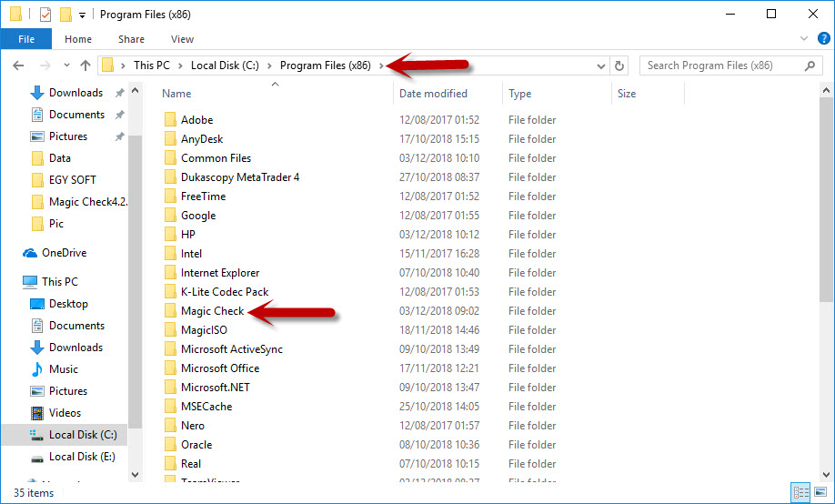
Task: Sort by the Name column header
Action: pos(176,94)
